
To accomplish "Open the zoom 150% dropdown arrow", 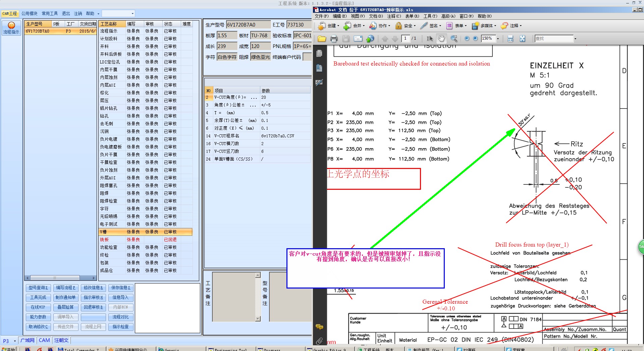I will click(x=498, y=39).
